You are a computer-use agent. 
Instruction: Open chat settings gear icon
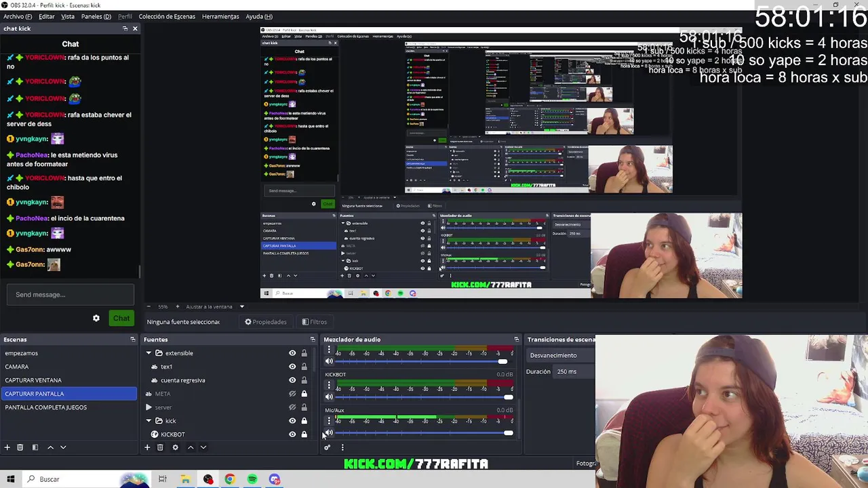(x=96, y=319)
